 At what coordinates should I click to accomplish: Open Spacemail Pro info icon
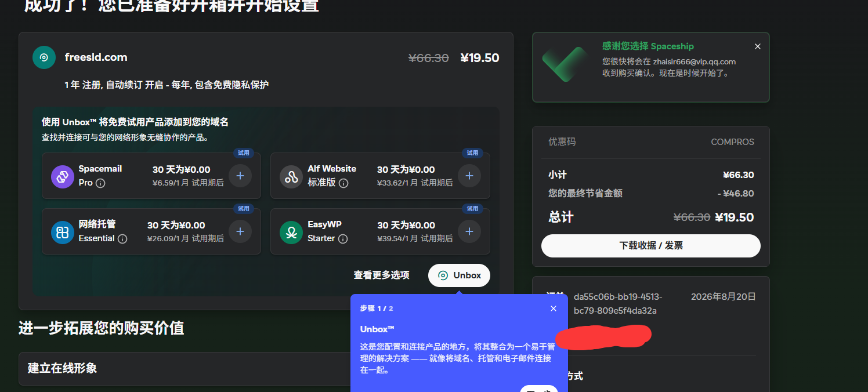(100, 183)
